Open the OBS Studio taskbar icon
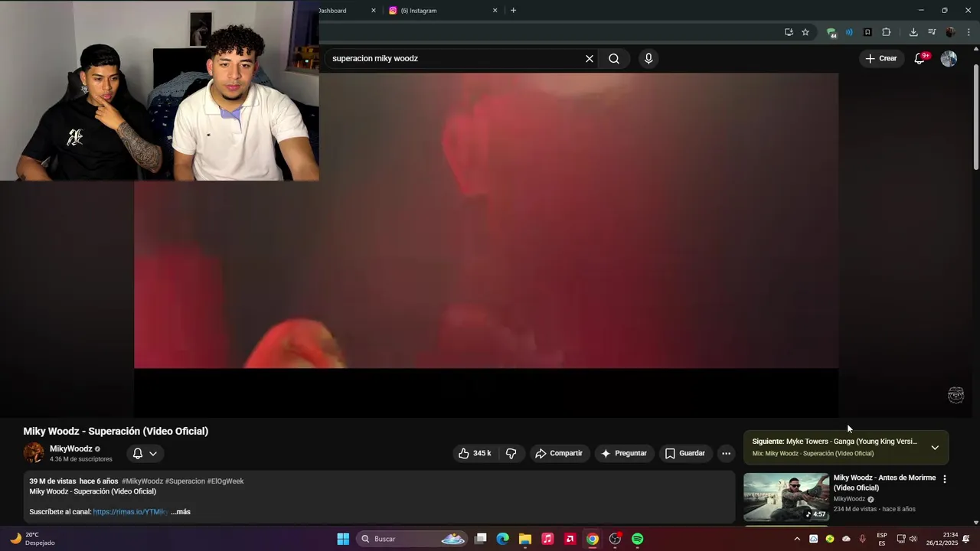Viewport: 980px width, 551px height. [x=615, y=539]
